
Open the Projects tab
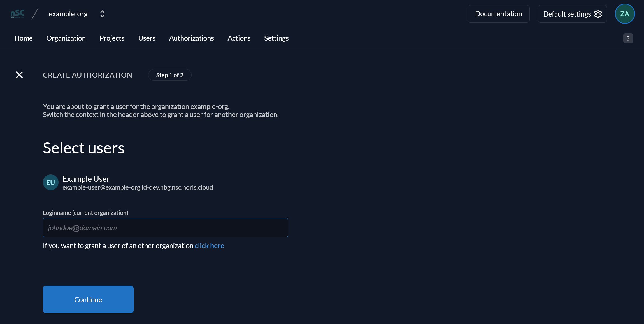coord(112,38)
